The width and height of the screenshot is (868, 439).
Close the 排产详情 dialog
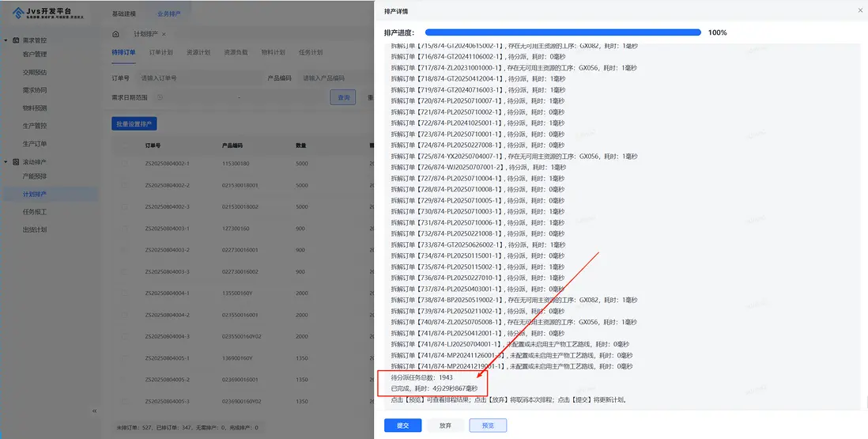point(861,11)
